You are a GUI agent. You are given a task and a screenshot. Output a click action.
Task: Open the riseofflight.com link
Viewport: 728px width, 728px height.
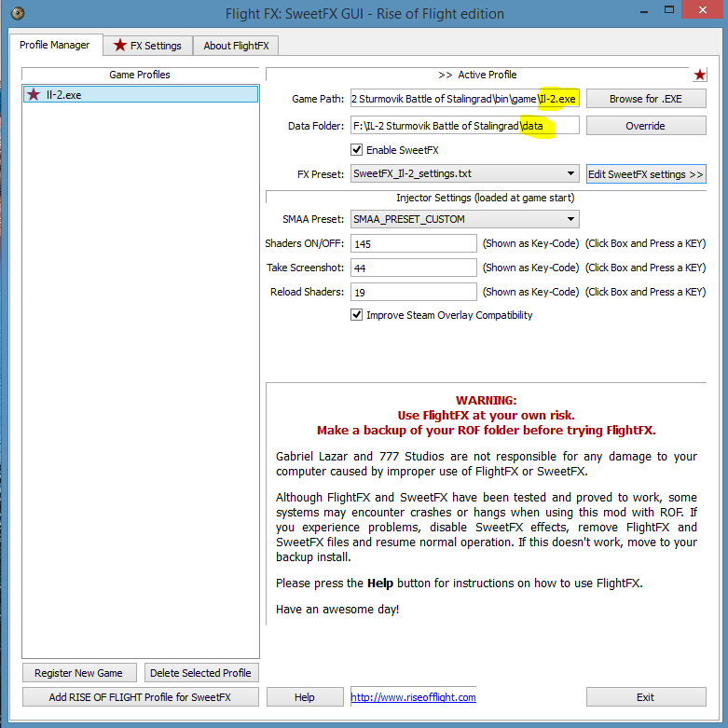[413, 697]
